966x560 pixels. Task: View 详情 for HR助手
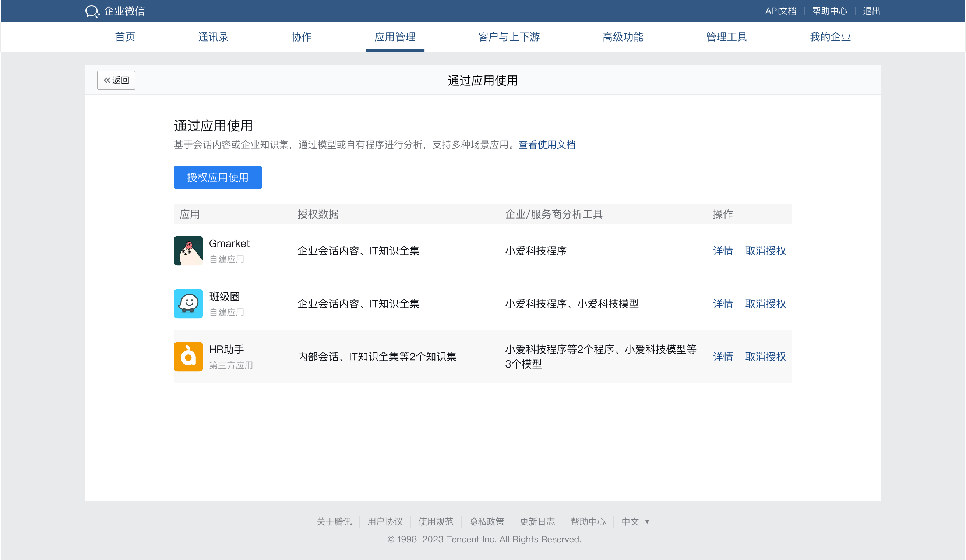723,357
